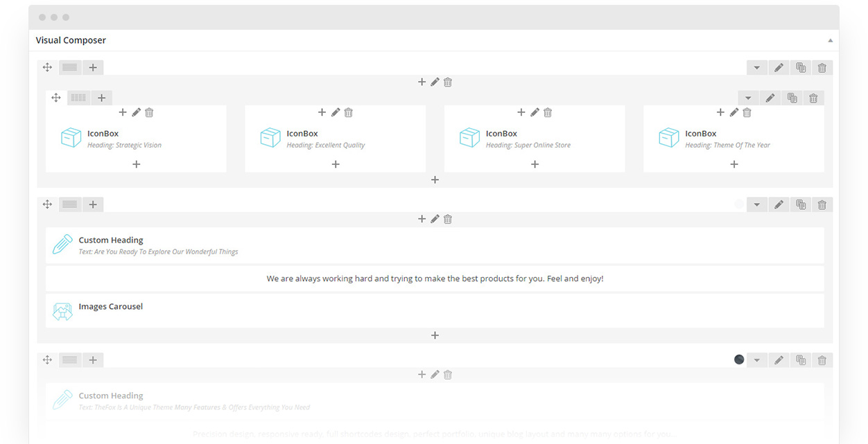Change inner row four-column layout

point(78,98)
